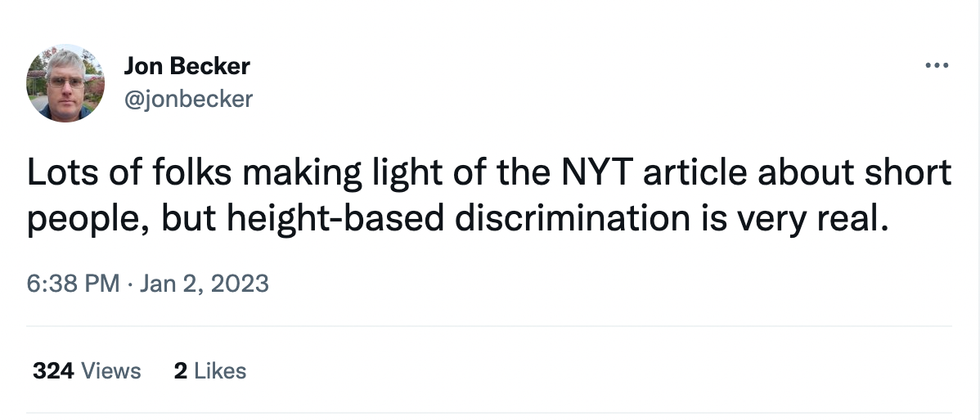Screen dimensions: 980x420
Task: Show the 2 Likes list
Action: (210, 371)
